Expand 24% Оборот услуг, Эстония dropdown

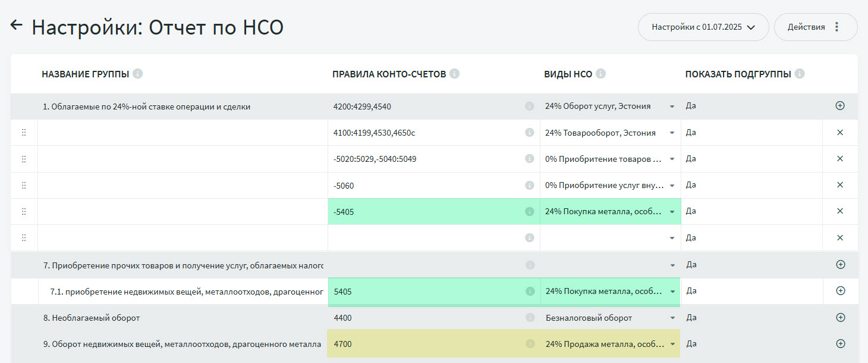pyautogui.click(x=672, y=107)
